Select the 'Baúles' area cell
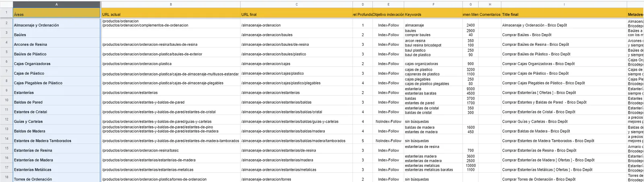Viewport: 644px width, 182px height. pos(56,33)
